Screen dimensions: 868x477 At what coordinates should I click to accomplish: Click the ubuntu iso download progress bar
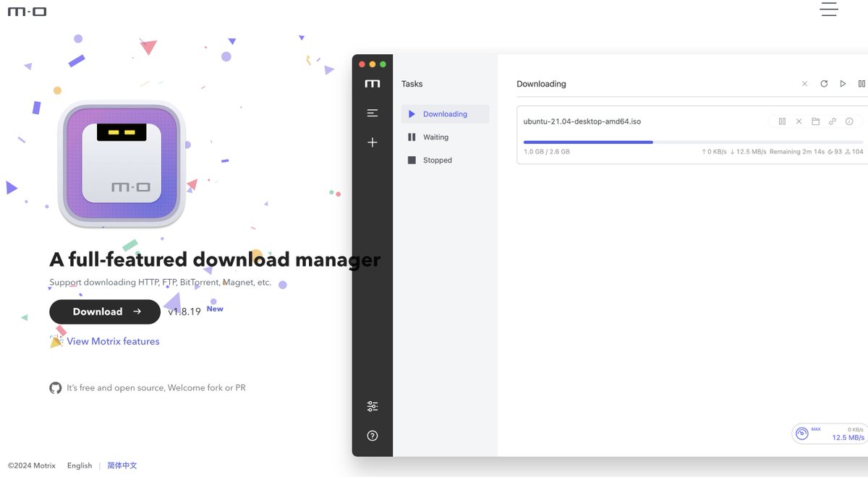tap(693, 142)
